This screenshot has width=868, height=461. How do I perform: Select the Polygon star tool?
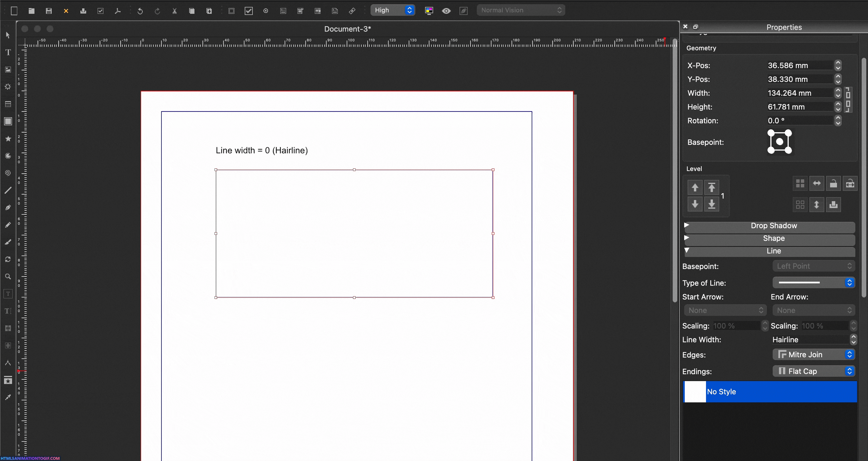tap(8, 139)
